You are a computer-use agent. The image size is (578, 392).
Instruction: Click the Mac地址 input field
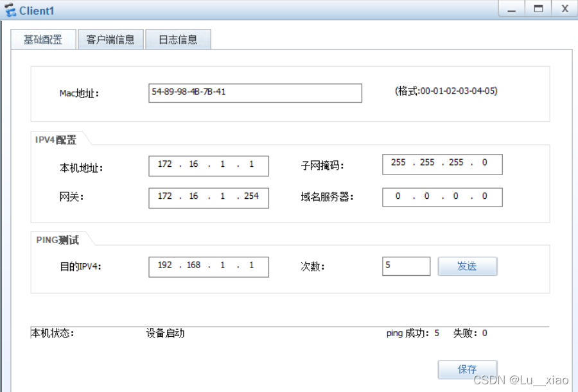click(255, 93)
